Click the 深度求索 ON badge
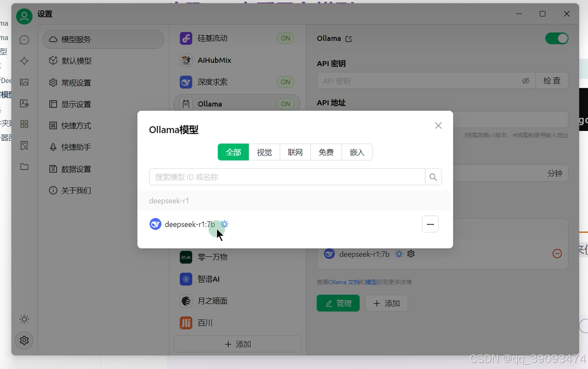Viewport: 588px width, 369px height. [286, 82]
